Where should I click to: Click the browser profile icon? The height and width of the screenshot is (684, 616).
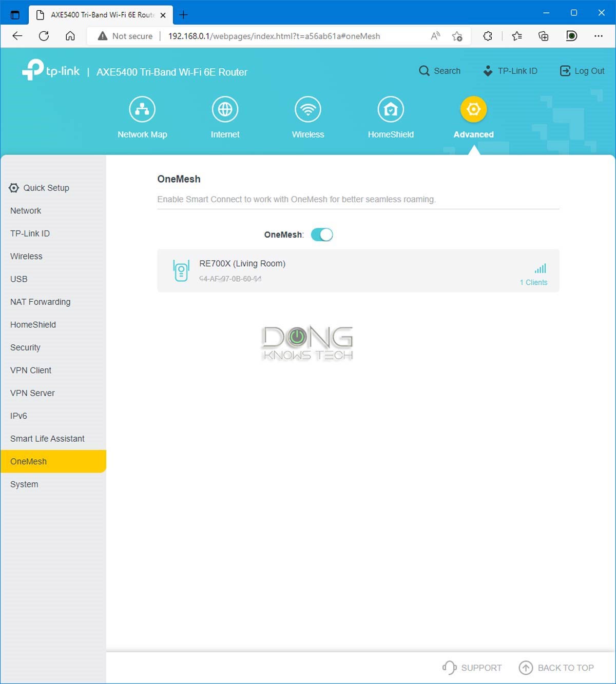pos(571,36)
